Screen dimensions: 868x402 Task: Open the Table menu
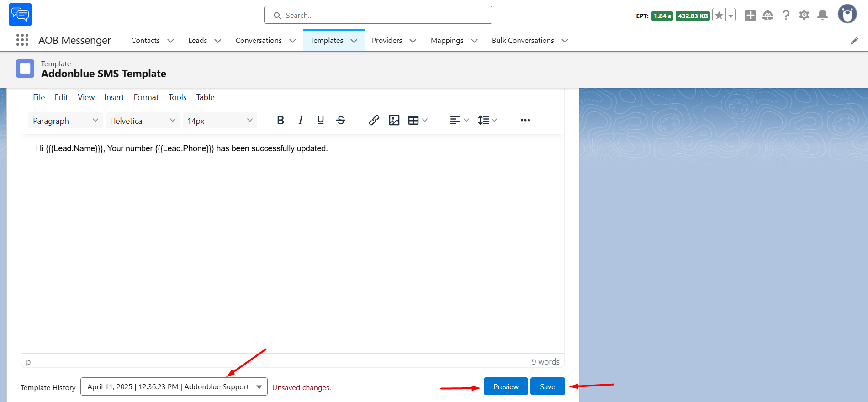point(206,97)
